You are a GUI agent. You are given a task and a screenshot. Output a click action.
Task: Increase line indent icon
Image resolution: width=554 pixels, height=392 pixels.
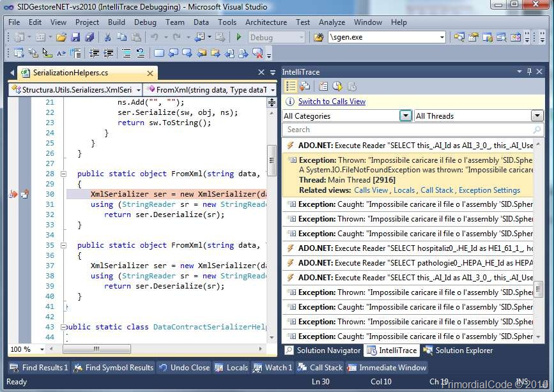(108, 54)
